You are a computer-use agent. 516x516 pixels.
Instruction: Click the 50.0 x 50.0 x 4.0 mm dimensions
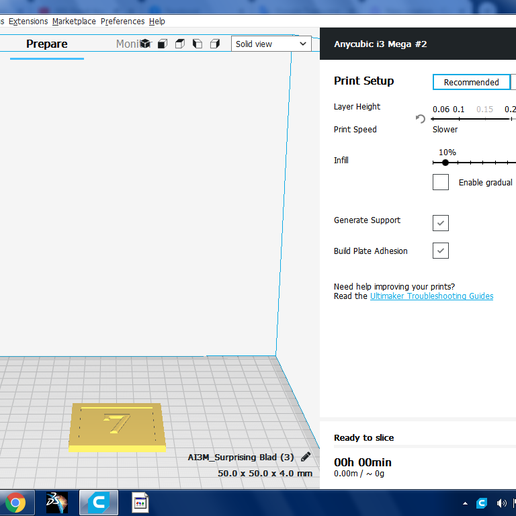point(265,473)
